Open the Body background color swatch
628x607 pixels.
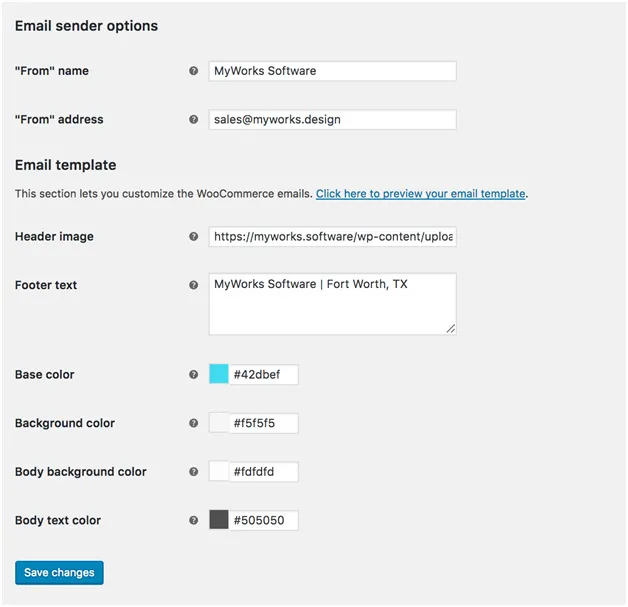click(x=219, y=472)
